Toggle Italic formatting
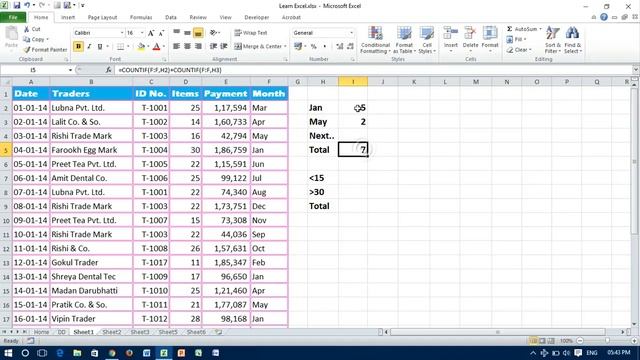The width and height of the screenshot is (640, 360). [89, 47]
